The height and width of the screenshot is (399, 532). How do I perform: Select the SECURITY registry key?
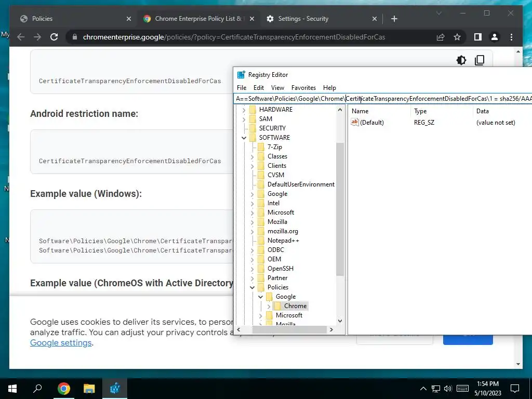pos(272,128)
